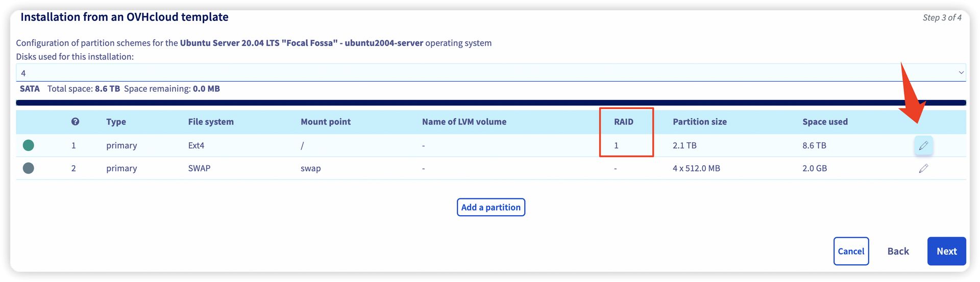Click the Mount point column header
This screenshot has width=980, height=282.
pyautogui.click(x=326, y=121)
